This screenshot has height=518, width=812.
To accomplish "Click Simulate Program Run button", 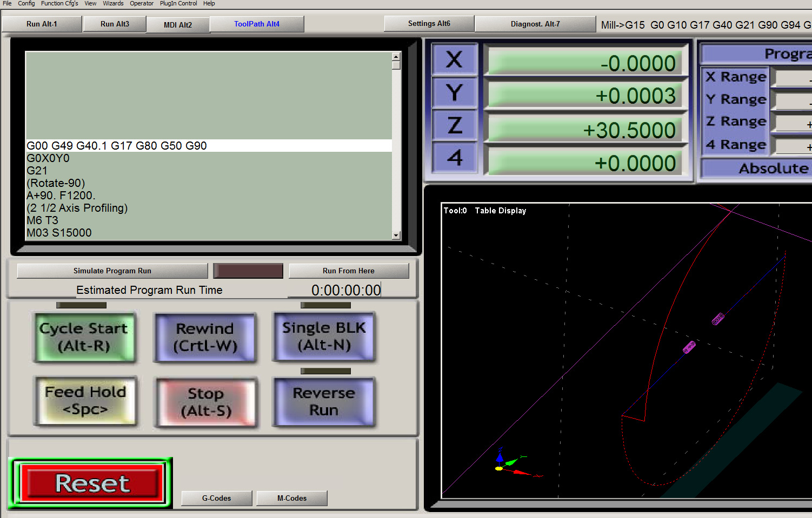I will [x=112, y=271].
